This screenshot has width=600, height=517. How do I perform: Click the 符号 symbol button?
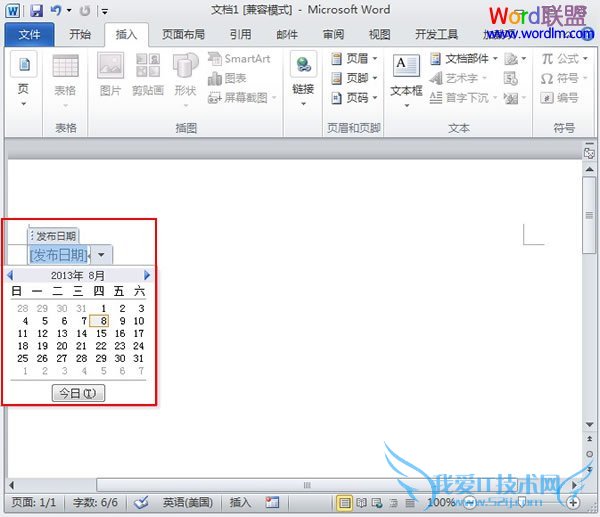pyautogui.click(x=564, y=78)
